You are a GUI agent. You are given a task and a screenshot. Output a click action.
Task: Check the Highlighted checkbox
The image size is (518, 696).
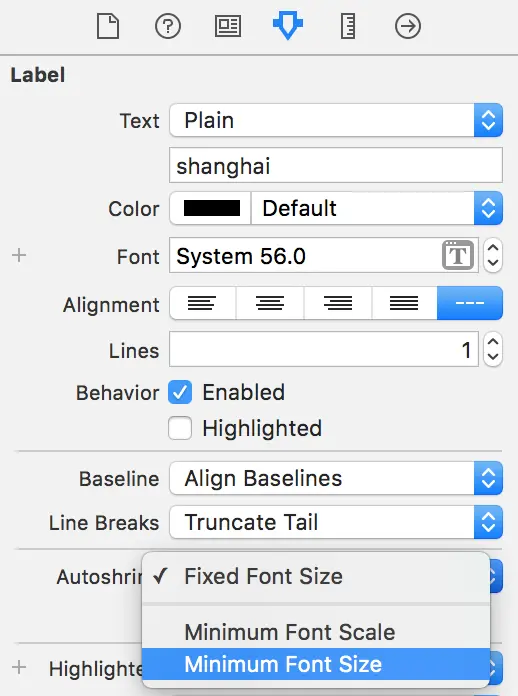180,428
